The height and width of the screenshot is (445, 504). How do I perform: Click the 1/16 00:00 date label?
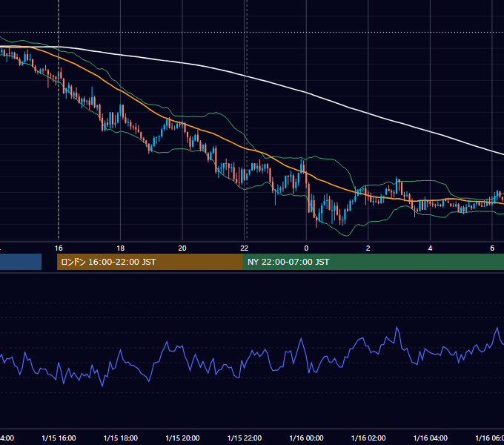[306, 438]
